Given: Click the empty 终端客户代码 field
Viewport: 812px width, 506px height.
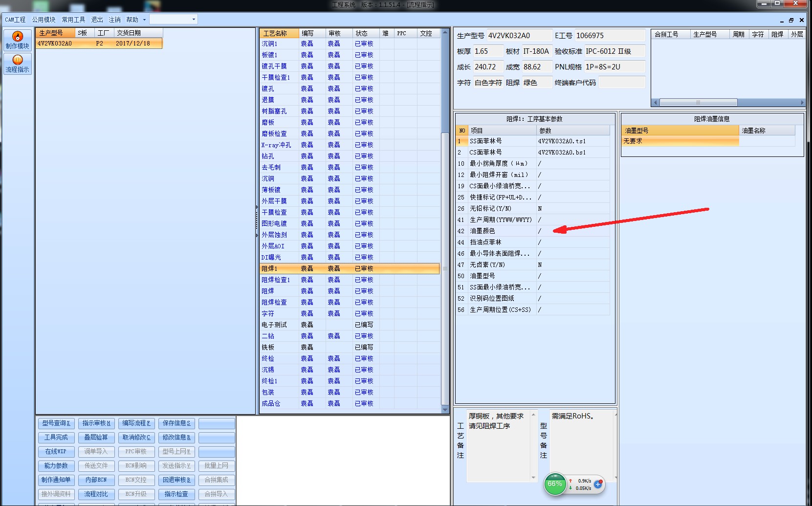Looking at the screenshot, I should [x=622, y=83].
